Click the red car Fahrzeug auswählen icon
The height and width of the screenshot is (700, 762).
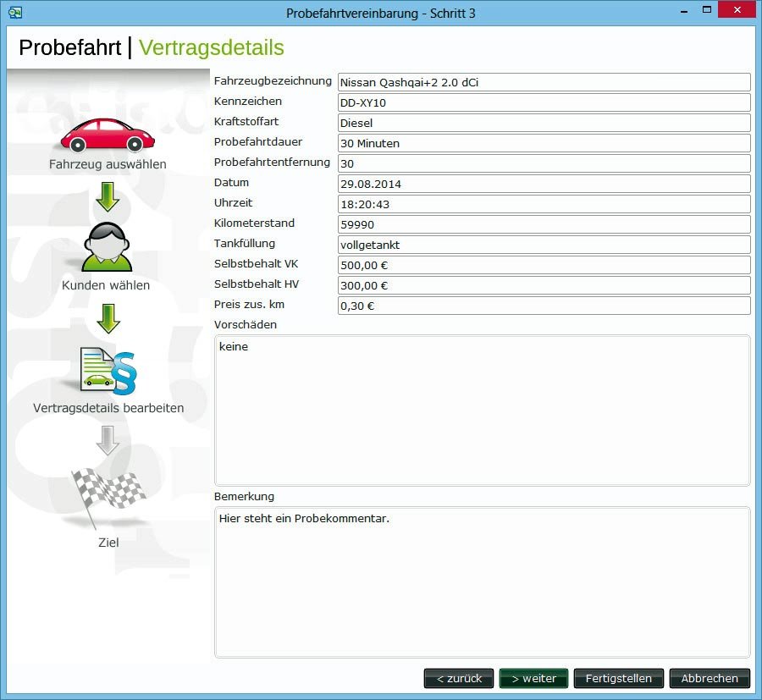click(108, 135)
